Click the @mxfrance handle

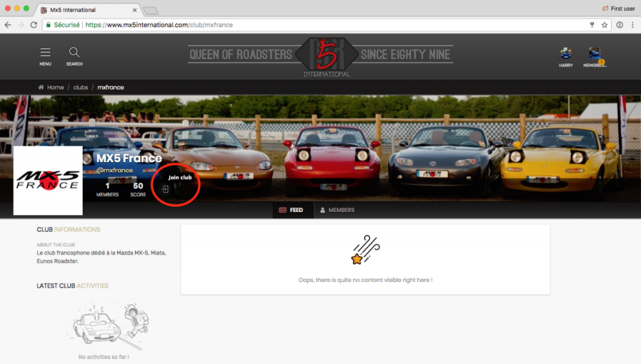point(115,170)
